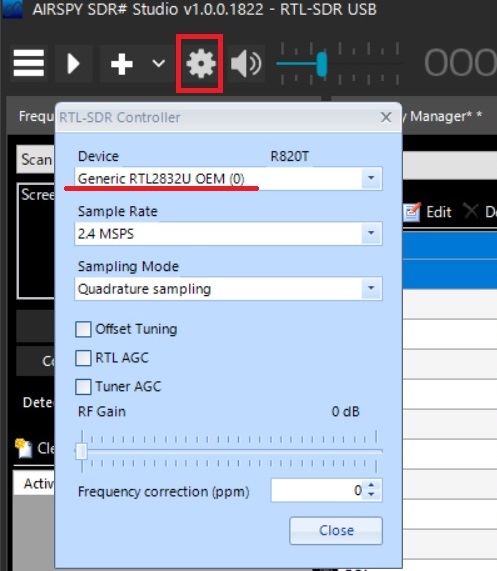Expand the chevron next to plus icon
The height and width of the screenshot is (571, 497).
tap(158, 64)
